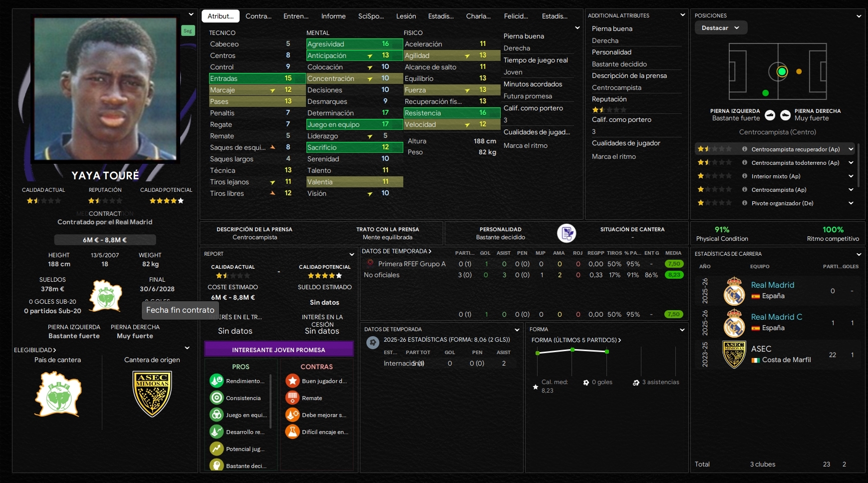Switch to the Informe tab
This screenshot has width=868, height=483.
tap(333, 16)
